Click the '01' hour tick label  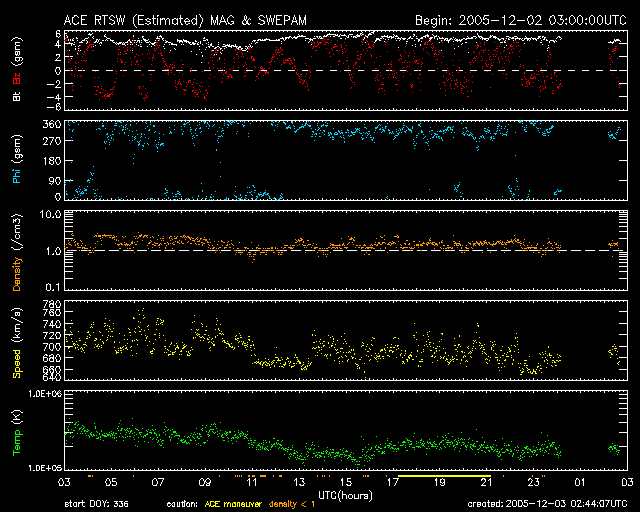point(580,483)
